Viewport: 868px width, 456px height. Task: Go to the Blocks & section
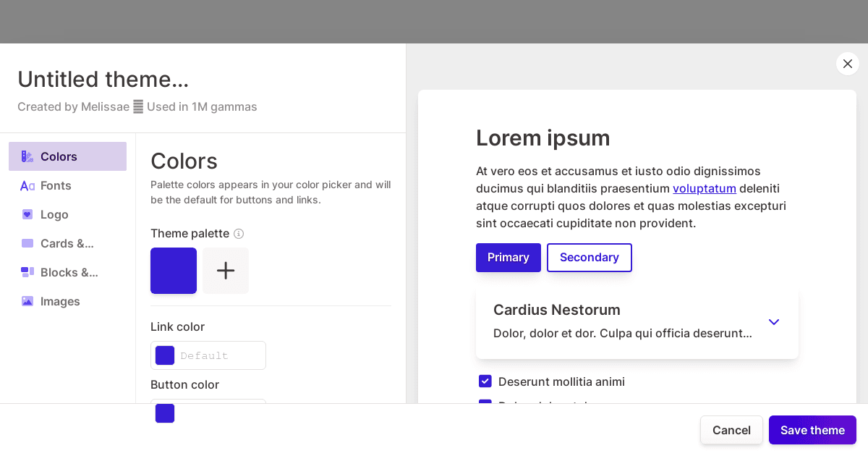click(67, 272)
